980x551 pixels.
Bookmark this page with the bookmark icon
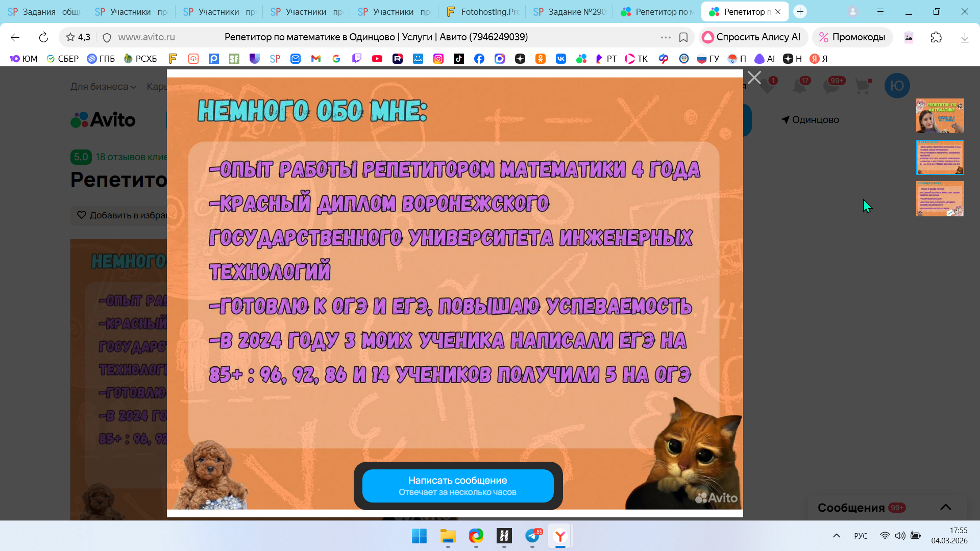pos(683,37)
